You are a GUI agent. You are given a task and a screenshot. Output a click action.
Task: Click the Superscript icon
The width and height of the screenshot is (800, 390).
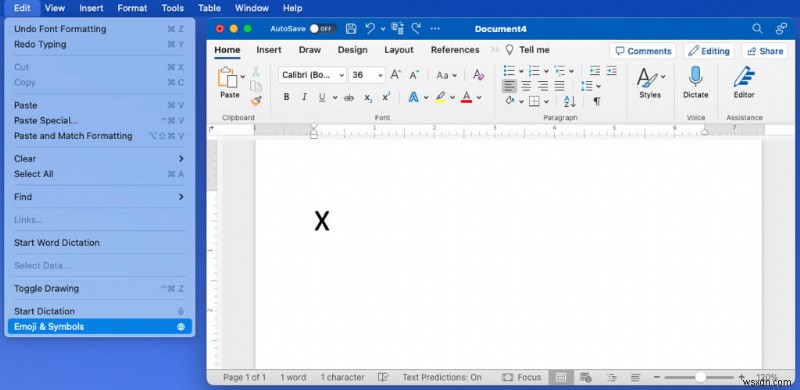[x=386, y=97]
